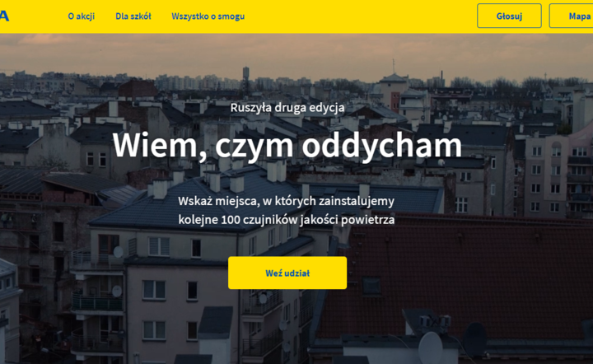Click the kolejne 100 czujników text line
Image resolution: width=593 pixels, height=364 pixels.
pyautogui.click(x=287, y=220)
